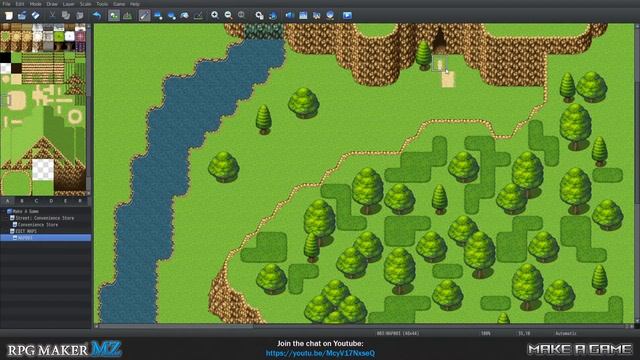Viewport: 640px width, 360px height.
Task: Select the Street: Convenience Store map
Action: tap(45, 218)
